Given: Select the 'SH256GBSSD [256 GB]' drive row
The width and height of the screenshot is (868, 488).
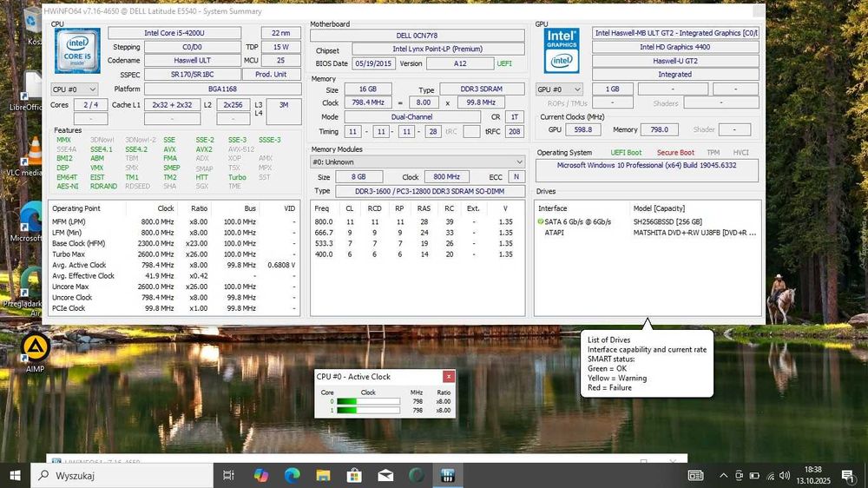Looking at the screenshot, I should [648, 221].
